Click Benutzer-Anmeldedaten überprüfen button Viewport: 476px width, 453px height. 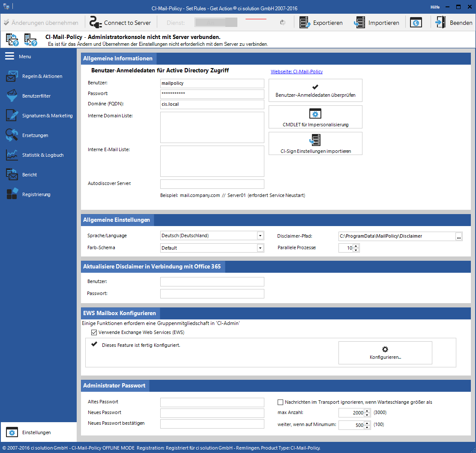315,90
